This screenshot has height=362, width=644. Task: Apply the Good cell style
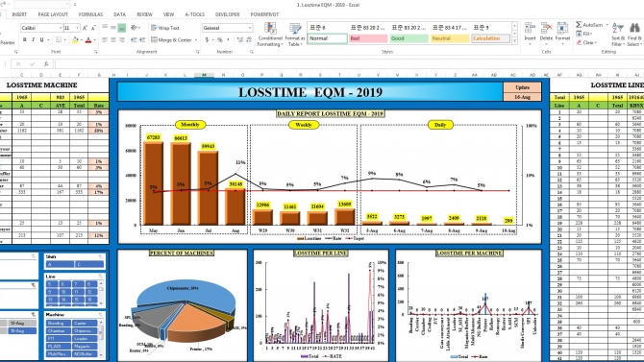pyautogui.click(x=409, y=38)
